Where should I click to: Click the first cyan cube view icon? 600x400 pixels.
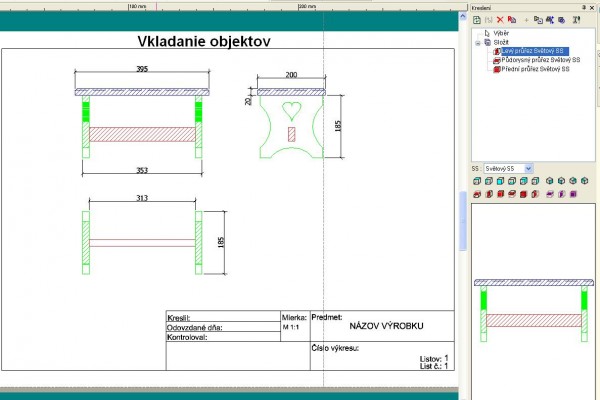pyautogui.click(x=476, y=181)
